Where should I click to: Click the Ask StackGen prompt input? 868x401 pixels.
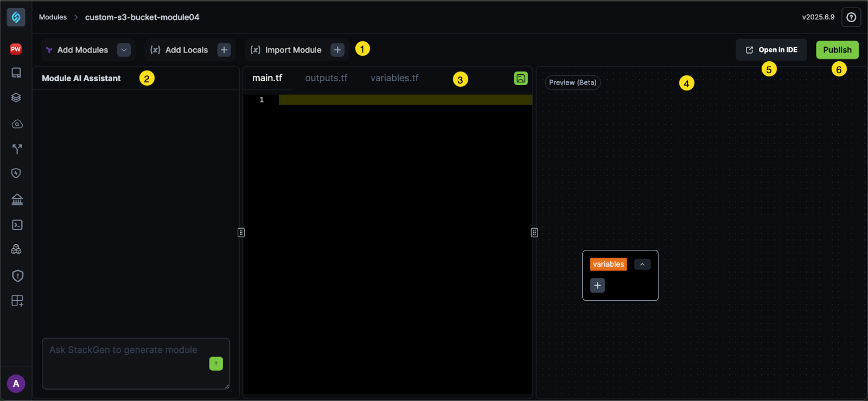(x=136, y=364)
